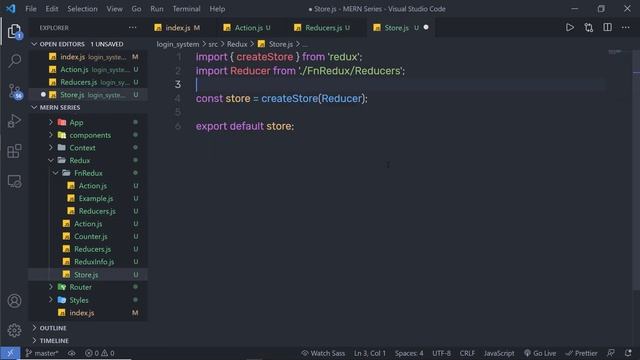Open Explorer Views and More Actions ellipsis
640x360 pixels.
click(133, 27)
